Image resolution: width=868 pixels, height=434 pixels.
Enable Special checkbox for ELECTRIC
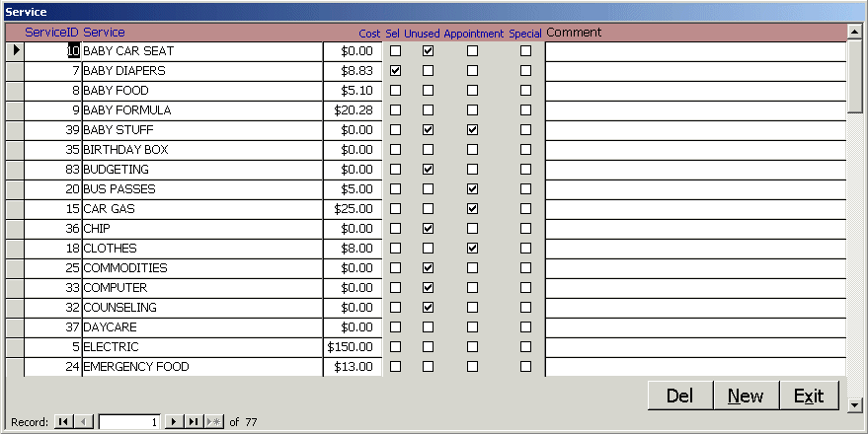[x=525, y=346]
